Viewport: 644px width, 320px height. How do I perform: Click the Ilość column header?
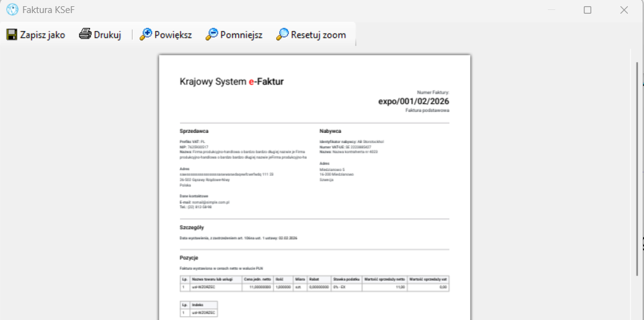[x=283, y=279]
